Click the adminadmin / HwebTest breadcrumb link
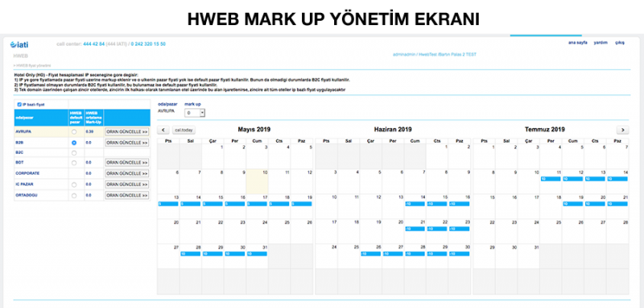Viewport: 644px width, 308px height. point(435,54)
